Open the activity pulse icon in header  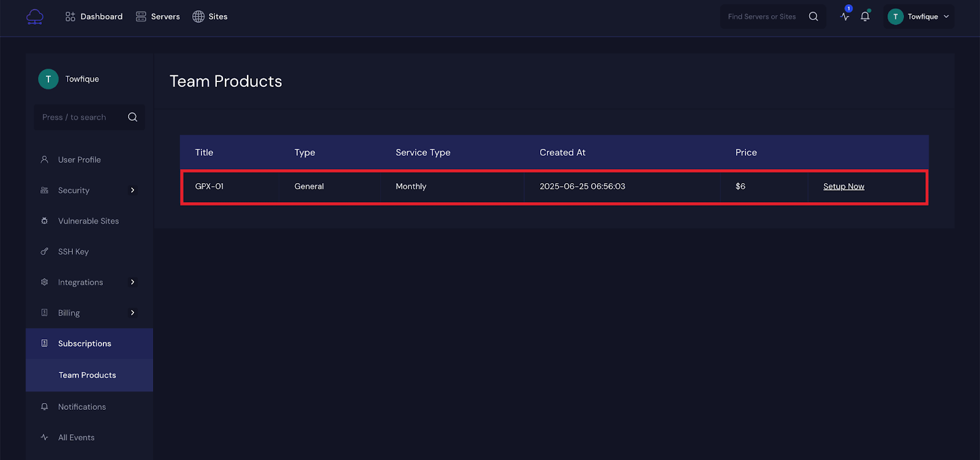tap(845, 17)
